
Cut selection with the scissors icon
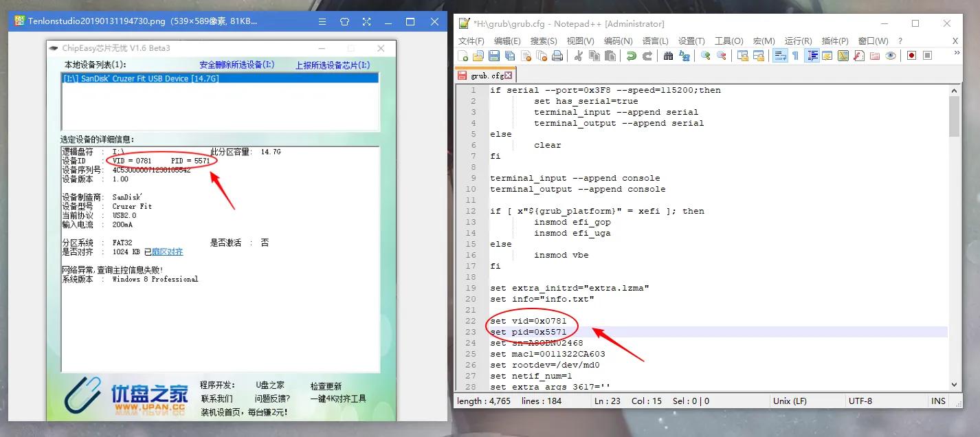point(578,56)
